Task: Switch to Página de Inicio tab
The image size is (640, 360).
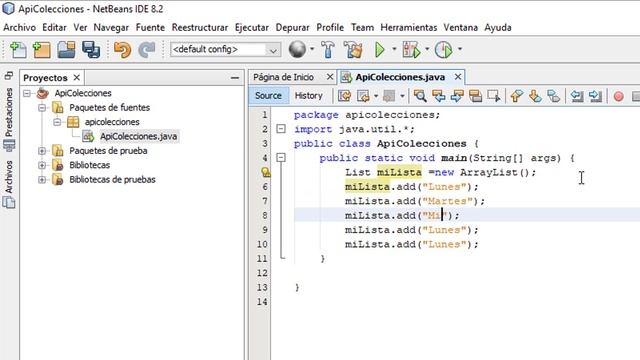Action: [283, 77]
